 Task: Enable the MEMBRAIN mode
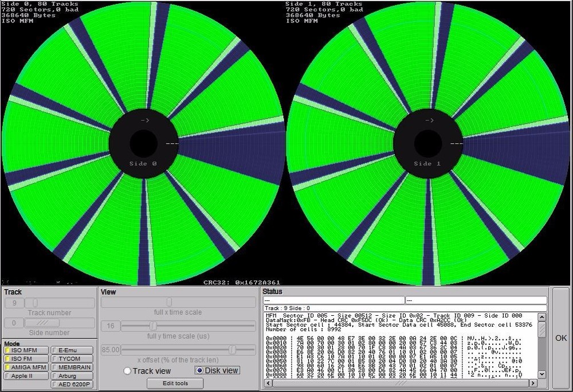tap(73, 367)
